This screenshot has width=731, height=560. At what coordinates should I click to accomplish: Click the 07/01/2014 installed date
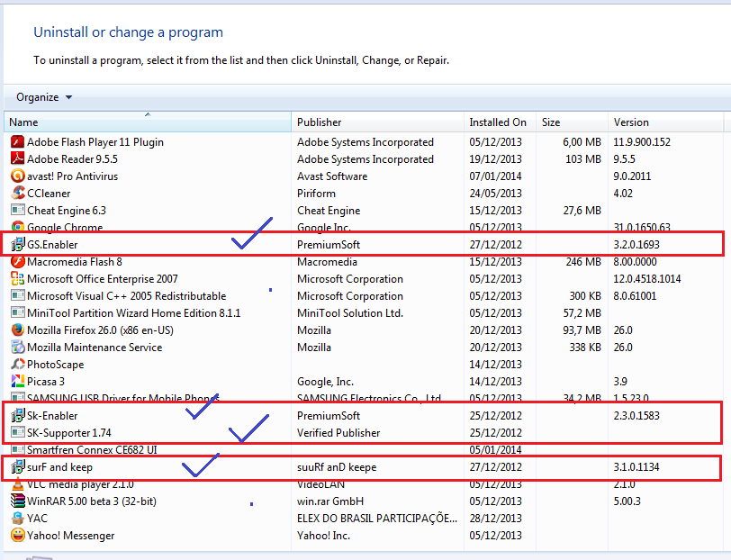pos(495,176)
